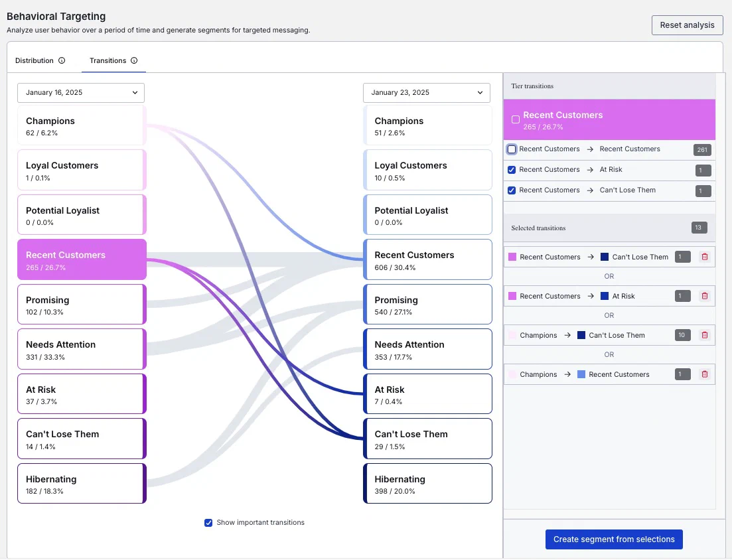Open the January 23, 2025 date dropdown
The height and width of the screenshot is (560, 732).
click(x=426, y=93)
